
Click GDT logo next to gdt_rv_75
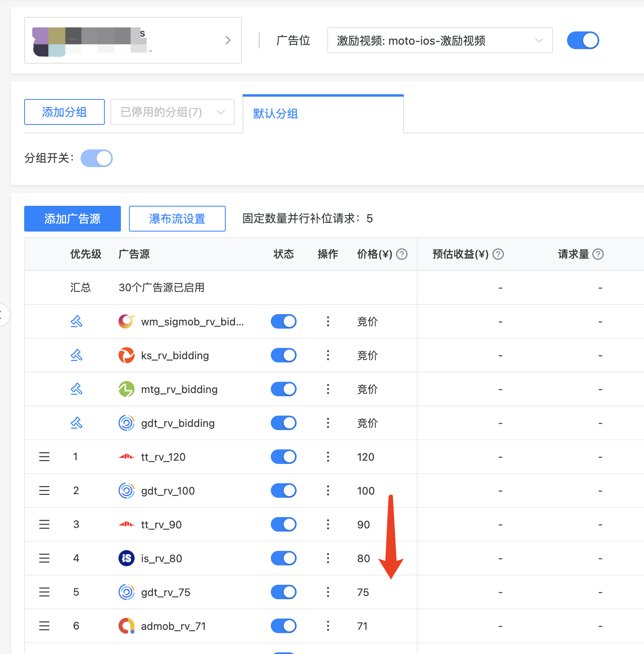click(x=127, y=592)
